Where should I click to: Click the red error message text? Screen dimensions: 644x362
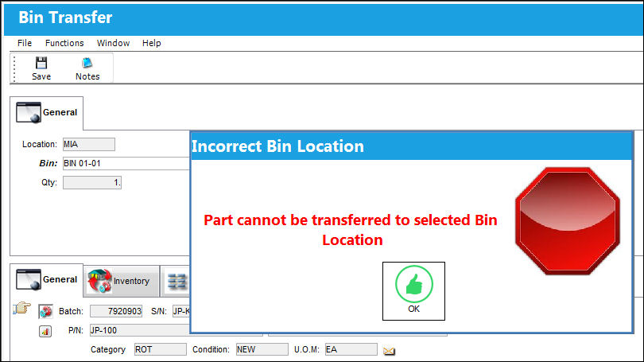[x=351, y=230]
